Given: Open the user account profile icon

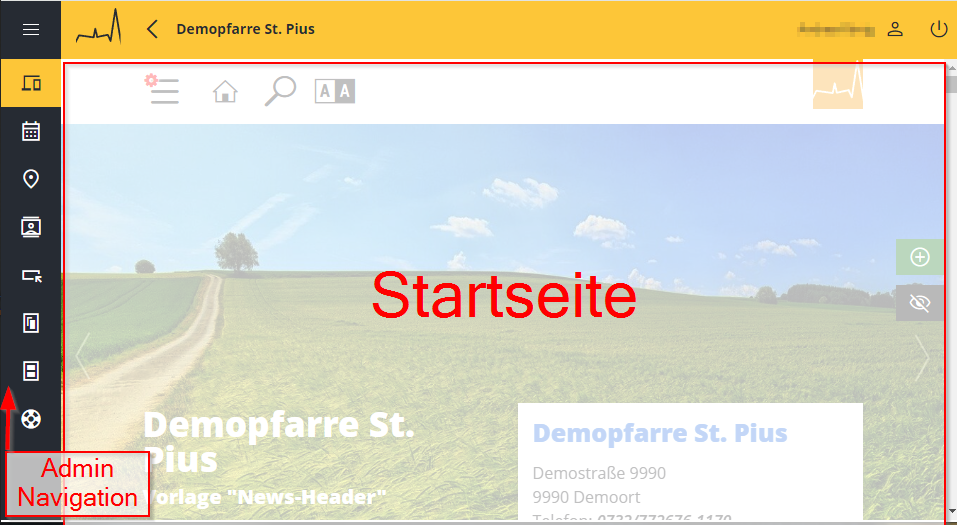Looking at the screenshot, I should coord(895,29).
